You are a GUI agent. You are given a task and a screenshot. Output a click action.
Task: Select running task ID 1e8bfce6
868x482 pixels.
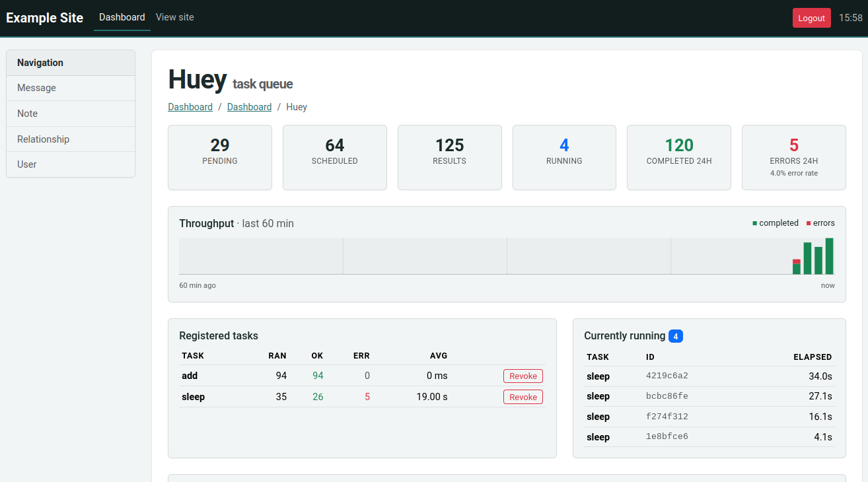[667, 436]
